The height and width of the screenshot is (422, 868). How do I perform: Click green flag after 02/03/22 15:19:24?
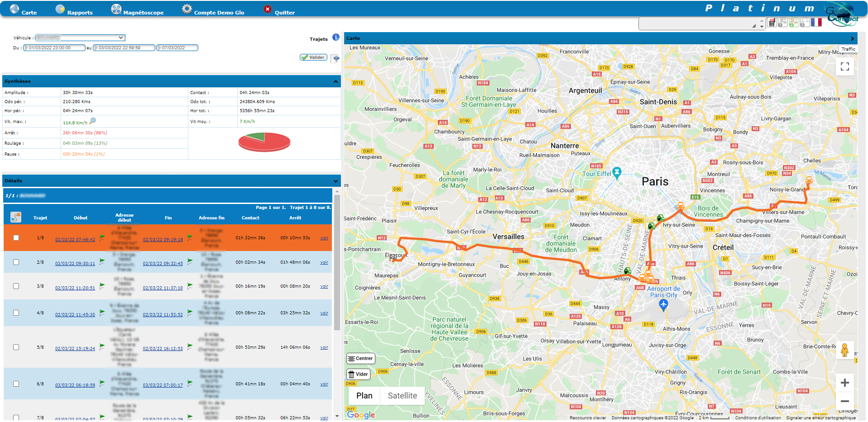coord(102,346)
